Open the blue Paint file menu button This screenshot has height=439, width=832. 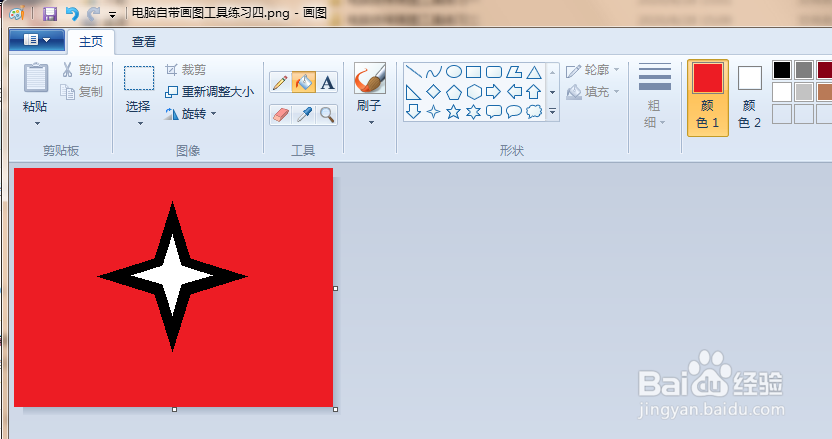pos(37,40)
